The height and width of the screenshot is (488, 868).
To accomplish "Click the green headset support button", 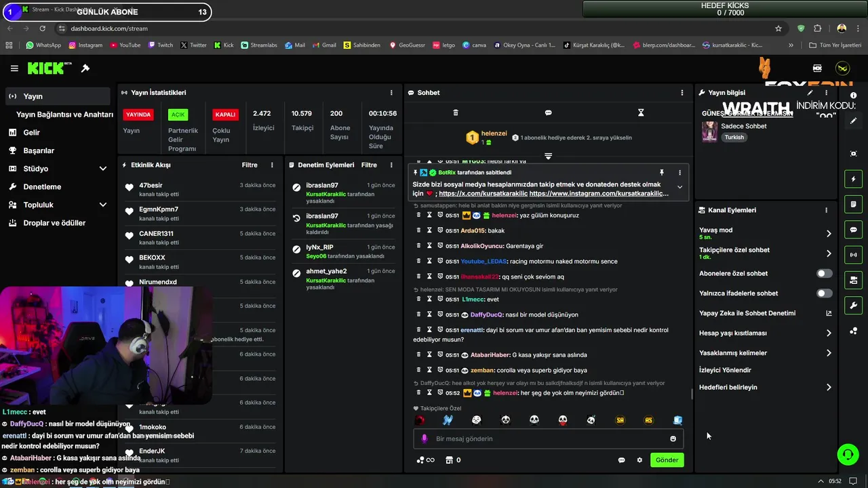I will tap(848, 455).
